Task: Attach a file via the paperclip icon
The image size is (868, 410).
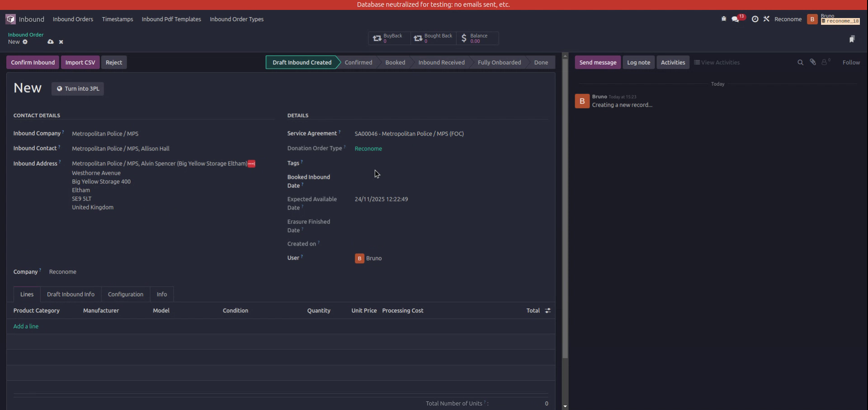Action: pyautogui.click(x=813, y=62)
